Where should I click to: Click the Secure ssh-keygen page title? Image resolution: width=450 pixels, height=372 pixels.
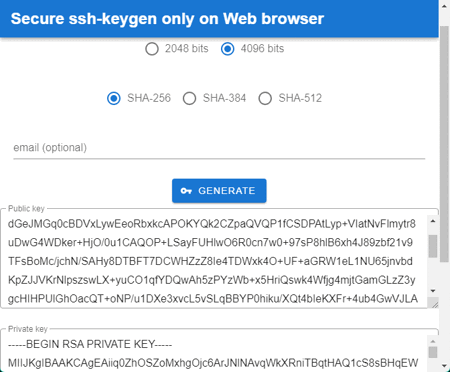coord(167,19)
